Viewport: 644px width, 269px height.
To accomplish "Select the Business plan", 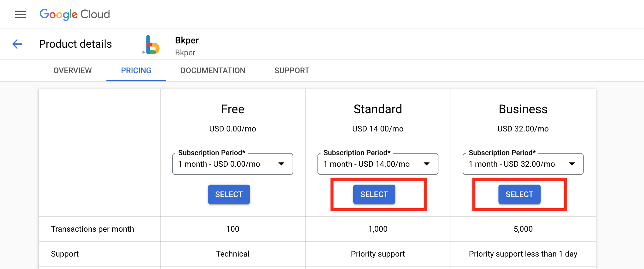I will [x=519, y=194].
